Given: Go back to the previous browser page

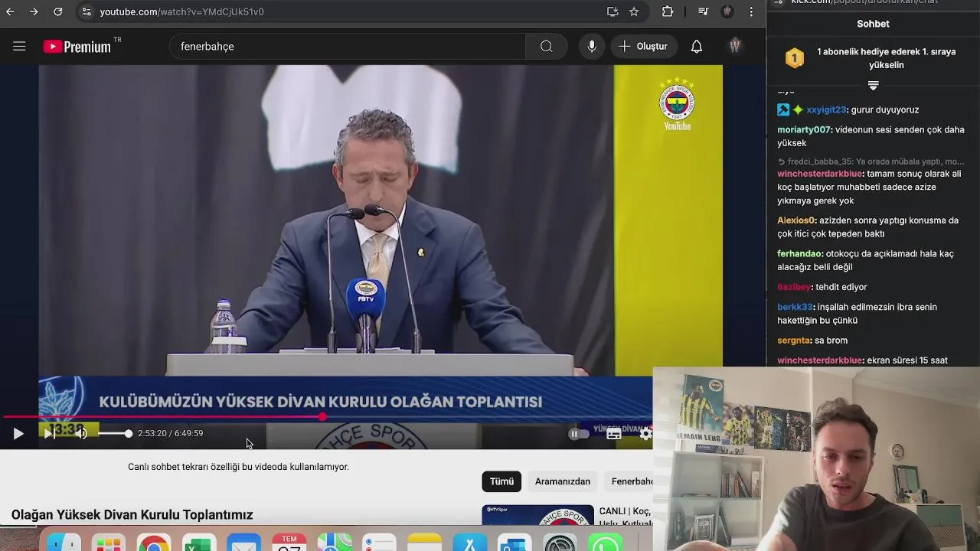Looking at the screenshot, I should click(10, 11).
